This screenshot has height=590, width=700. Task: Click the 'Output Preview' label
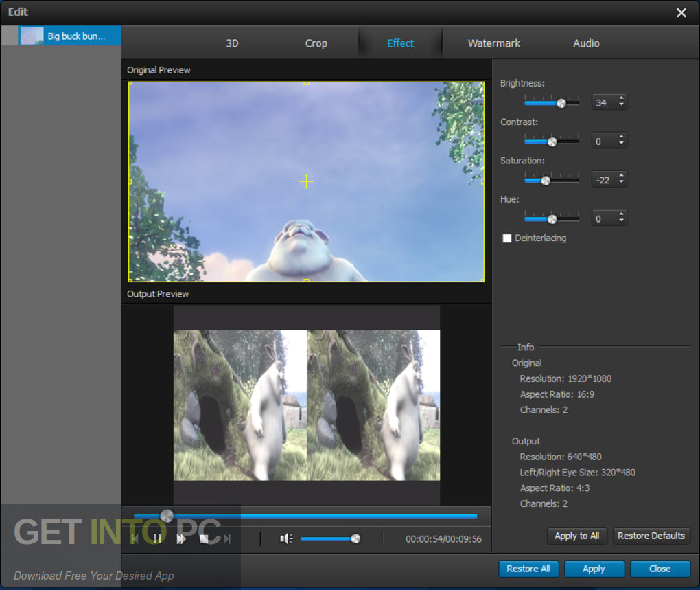point(158,294)
